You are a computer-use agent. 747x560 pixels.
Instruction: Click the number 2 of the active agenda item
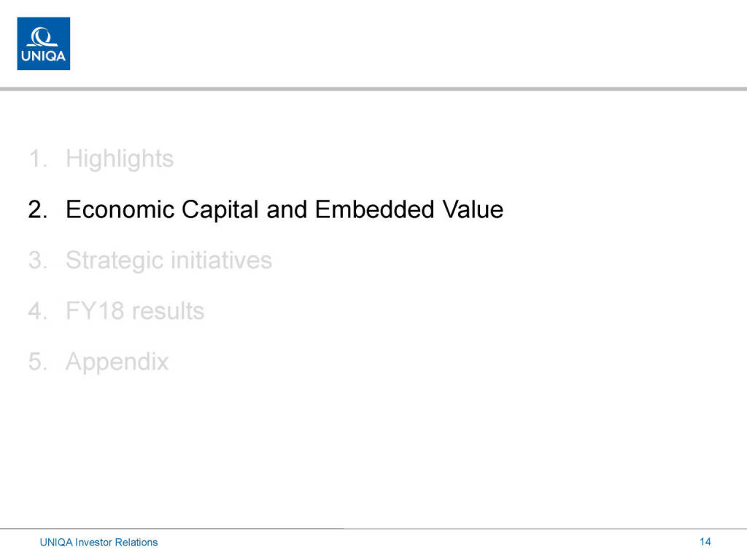pos(36,210)
